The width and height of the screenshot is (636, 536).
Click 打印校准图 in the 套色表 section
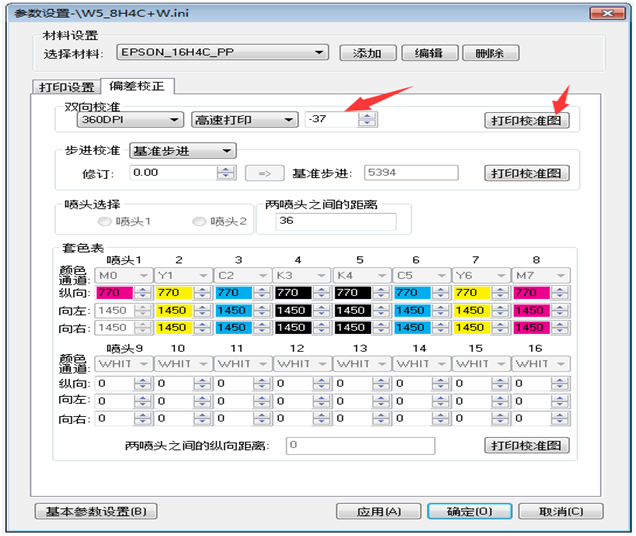point(526,446)
